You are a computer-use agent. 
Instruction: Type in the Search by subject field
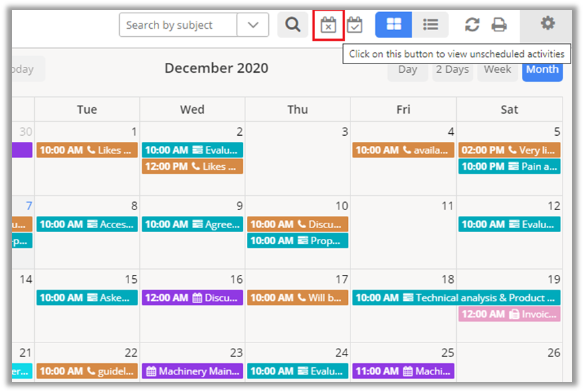click(x=178, y=25)
